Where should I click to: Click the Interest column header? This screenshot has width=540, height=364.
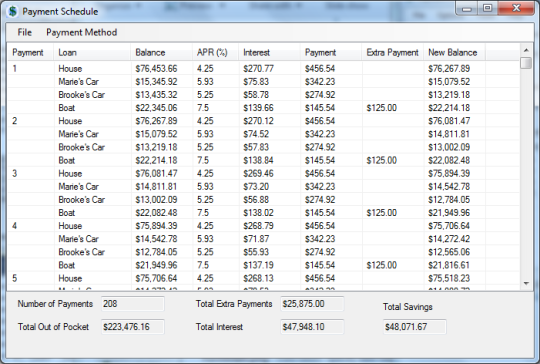[270, 52]
